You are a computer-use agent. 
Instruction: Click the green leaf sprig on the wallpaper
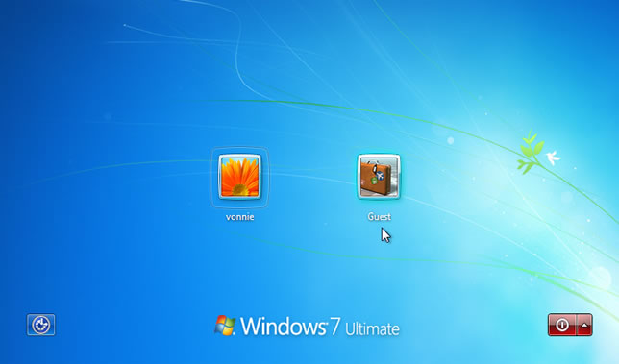530,152
